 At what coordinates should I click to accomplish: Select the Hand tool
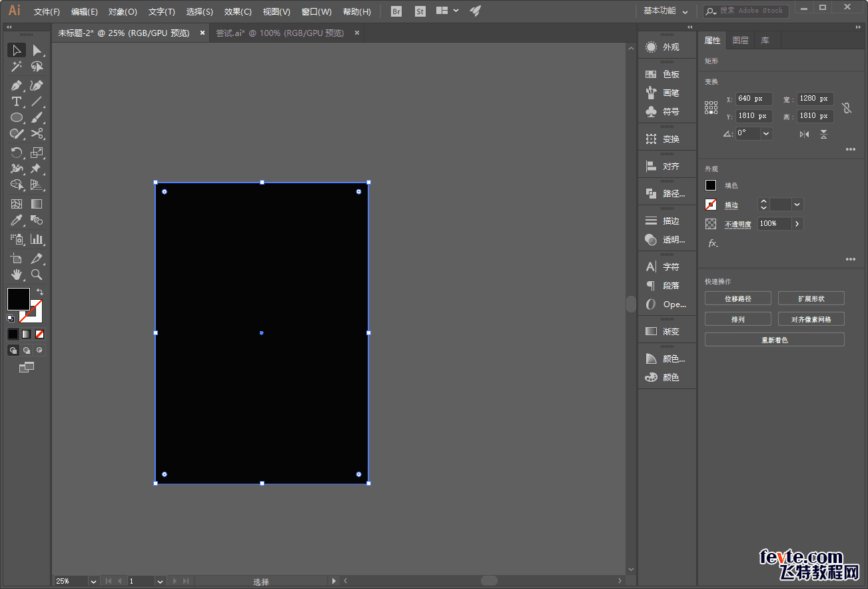(x=17, y=275)
